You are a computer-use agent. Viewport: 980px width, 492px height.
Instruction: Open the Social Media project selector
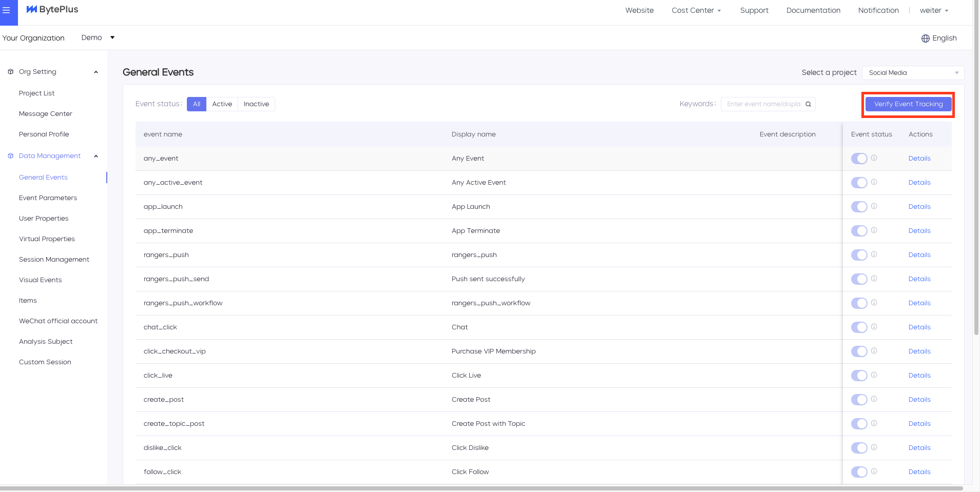tap(913, 73)
